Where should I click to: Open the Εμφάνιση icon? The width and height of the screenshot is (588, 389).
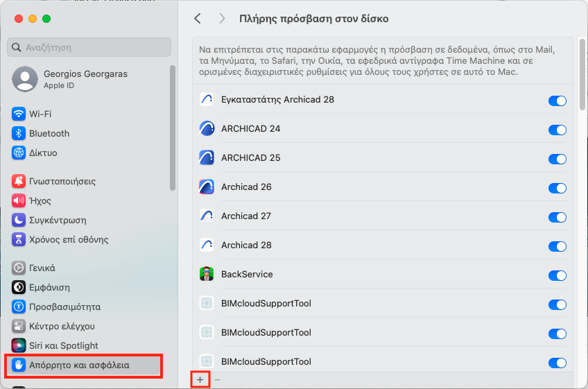(x=18, y=287)
